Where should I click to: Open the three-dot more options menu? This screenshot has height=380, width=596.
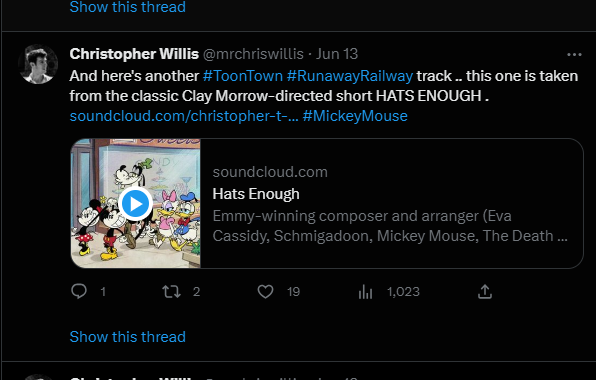click(574, 55)
